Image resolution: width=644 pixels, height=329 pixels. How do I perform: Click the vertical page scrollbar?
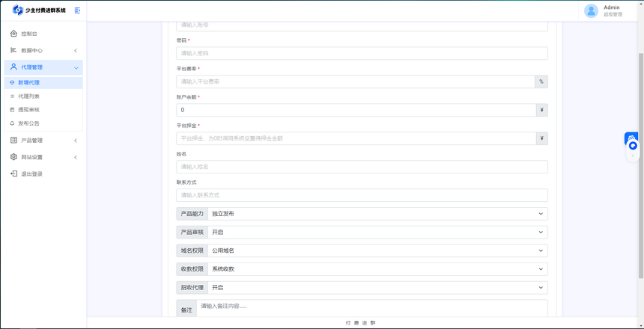pyautogui.click(x=641, y=166)
